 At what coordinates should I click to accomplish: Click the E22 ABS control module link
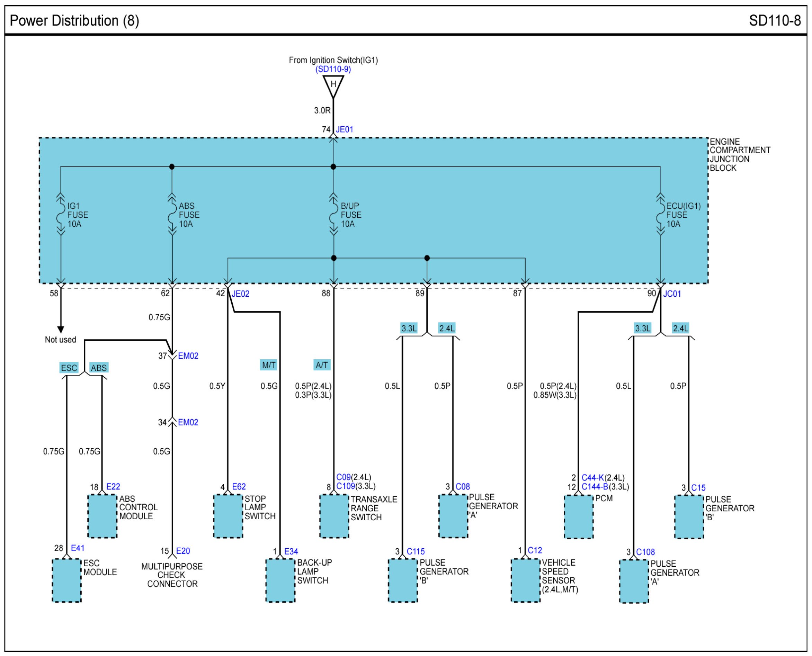pos(113,486)
